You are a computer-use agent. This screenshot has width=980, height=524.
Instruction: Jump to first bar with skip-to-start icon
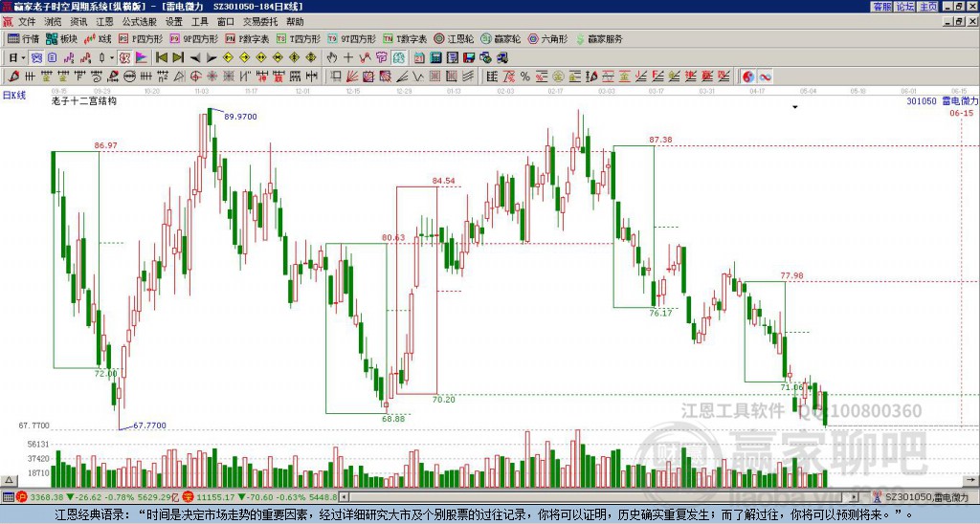(x=162, y=58)
